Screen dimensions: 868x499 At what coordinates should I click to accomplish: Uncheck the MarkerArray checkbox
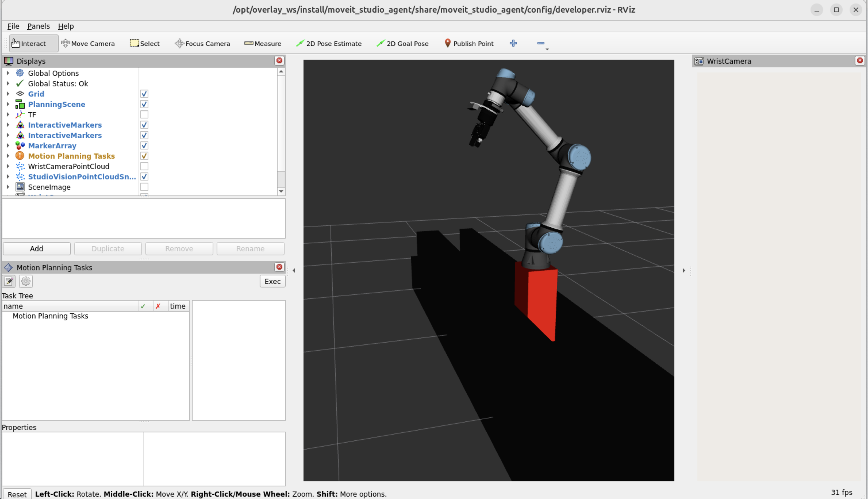pos(144,146)
